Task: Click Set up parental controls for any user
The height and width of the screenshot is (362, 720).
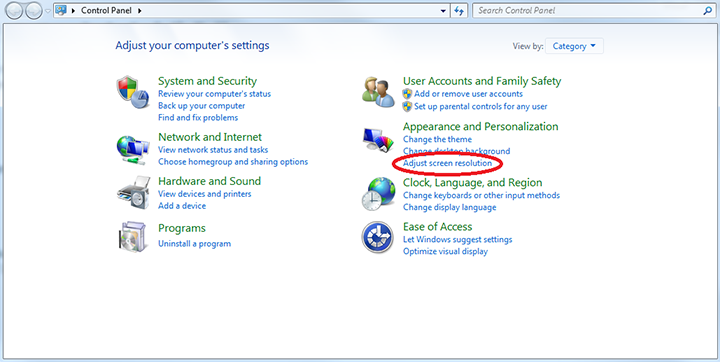Action: 481,107
